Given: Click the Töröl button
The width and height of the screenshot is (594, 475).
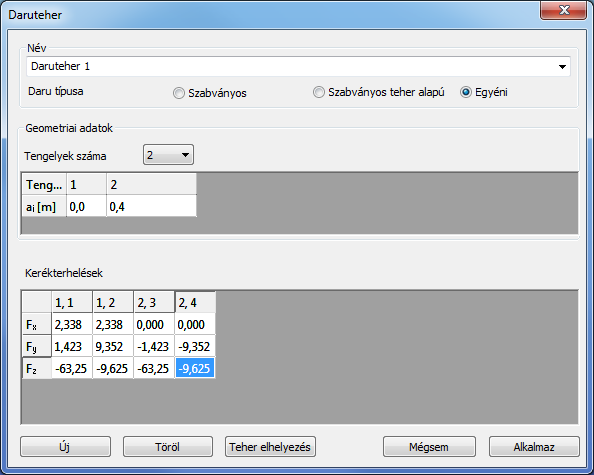Looking at the screenshot, I should (x=167, y=447).
